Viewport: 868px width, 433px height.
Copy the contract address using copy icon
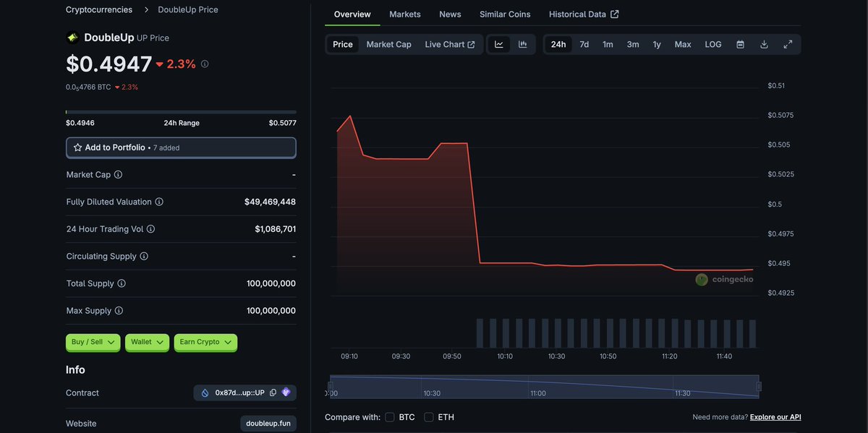click(273, 393)
